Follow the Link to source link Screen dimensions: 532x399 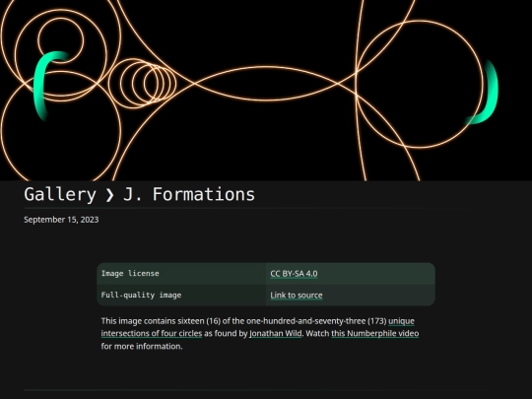coord(297,296)
